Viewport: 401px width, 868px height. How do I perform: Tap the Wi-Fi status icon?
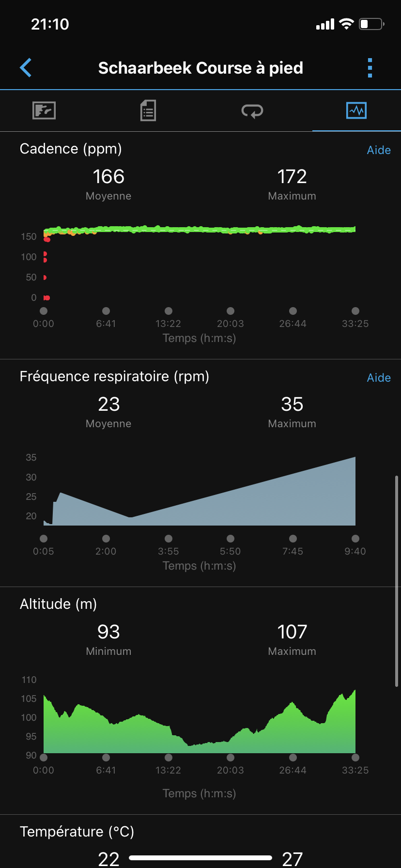[x=346, y=24]
